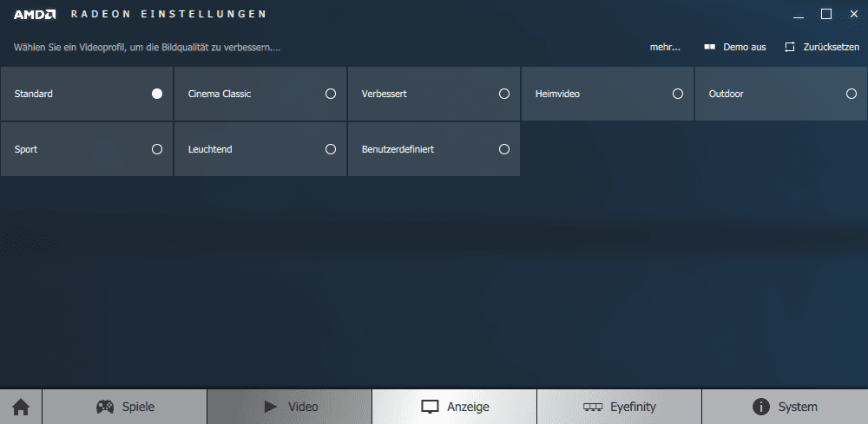Select the Benutzerdefiniert profile radio

(x=504, y=149)
